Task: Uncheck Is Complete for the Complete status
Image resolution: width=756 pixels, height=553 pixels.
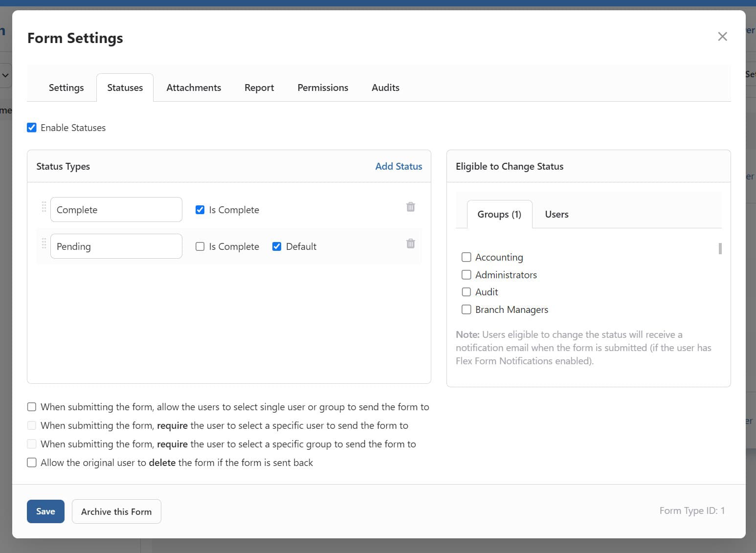Action: [200, 209]
